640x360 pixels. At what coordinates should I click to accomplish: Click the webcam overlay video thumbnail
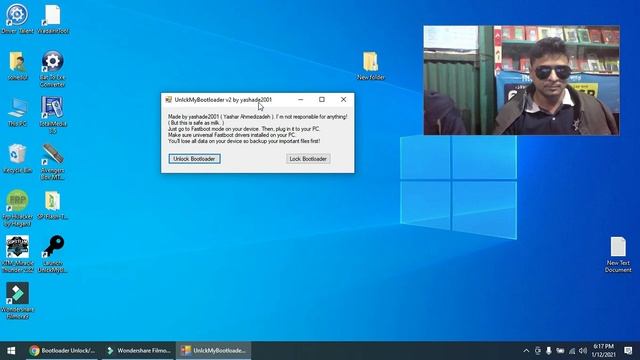pyautogui.click(x=521, y=80)
